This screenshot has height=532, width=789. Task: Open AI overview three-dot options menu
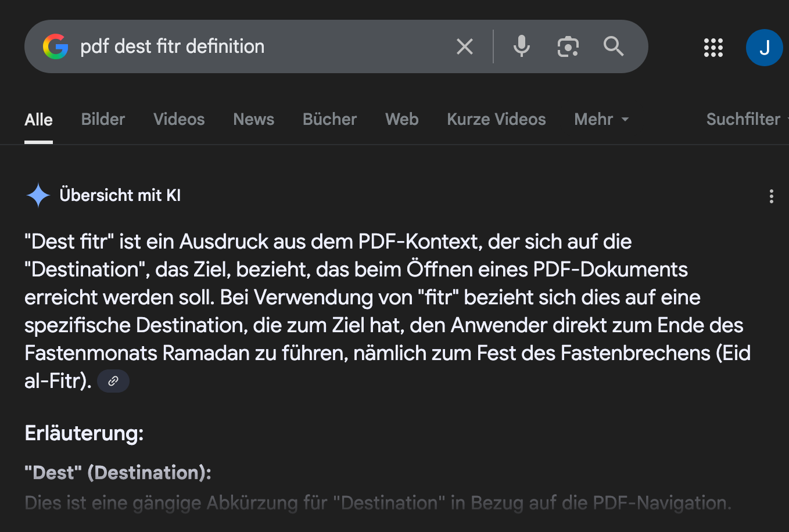click(772, 196)
